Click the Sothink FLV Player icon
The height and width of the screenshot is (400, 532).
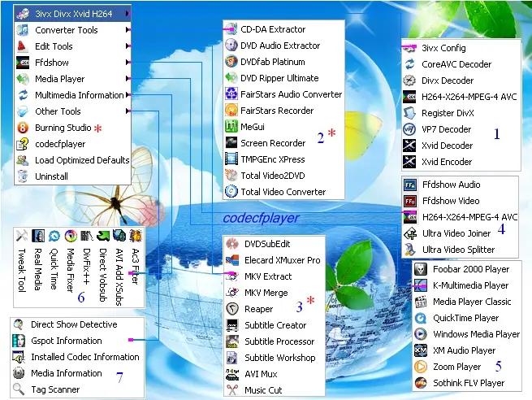tap(421, 383)
